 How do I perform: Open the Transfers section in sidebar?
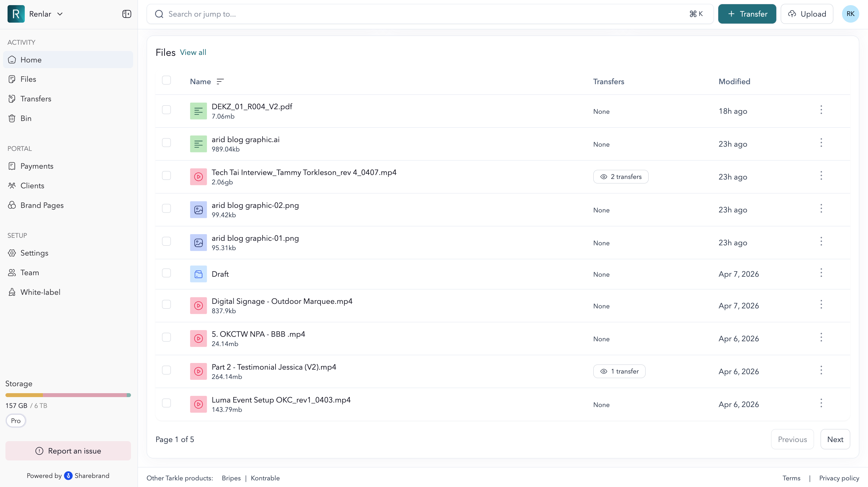35,98
